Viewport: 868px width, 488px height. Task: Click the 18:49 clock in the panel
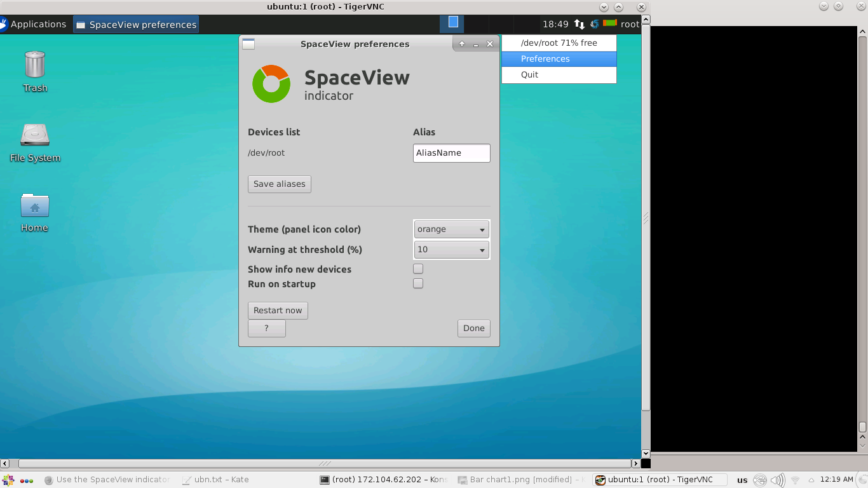(555, 24)
